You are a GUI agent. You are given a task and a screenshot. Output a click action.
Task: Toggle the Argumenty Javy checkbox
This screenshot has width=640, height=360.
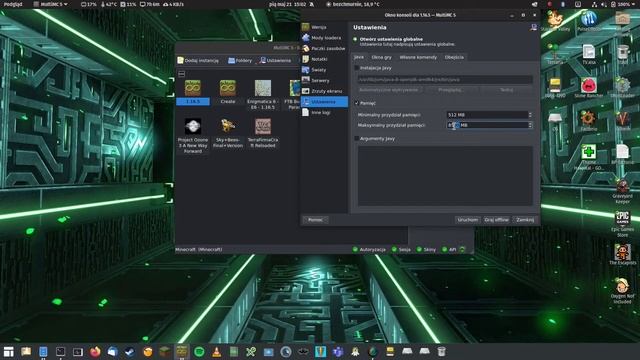coord(357,139)
